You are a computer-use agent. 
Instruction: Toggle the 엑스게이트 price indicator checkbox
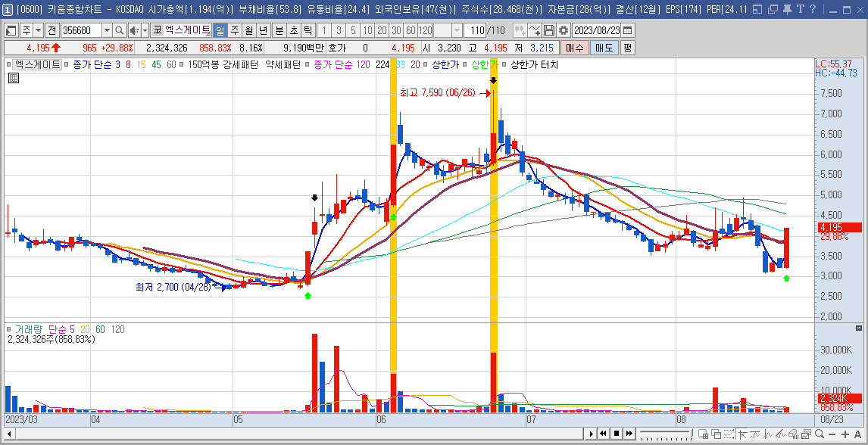[9, 64]
